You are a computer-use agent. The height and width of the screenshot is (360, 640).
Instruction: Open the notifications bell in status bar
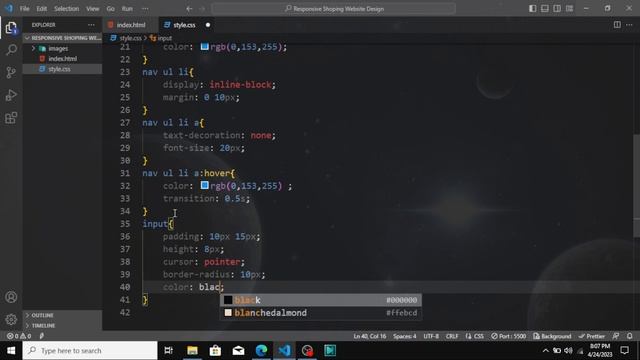click(630, 336)
